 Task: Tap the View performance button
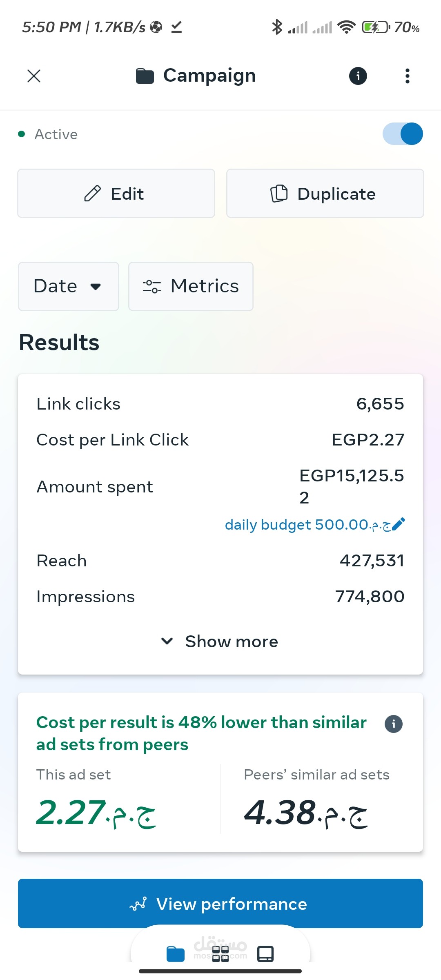220,903
